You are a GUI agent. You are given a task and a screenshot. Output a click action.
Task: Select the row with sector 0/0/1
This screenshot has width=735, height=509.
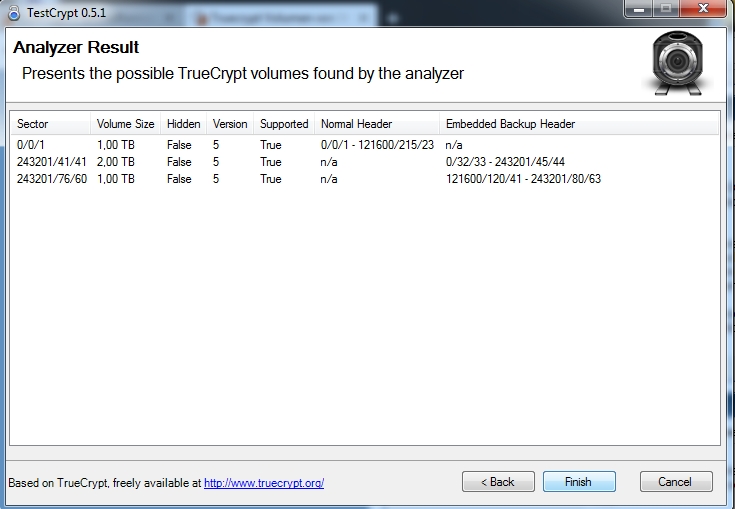(x=365, y=145)
